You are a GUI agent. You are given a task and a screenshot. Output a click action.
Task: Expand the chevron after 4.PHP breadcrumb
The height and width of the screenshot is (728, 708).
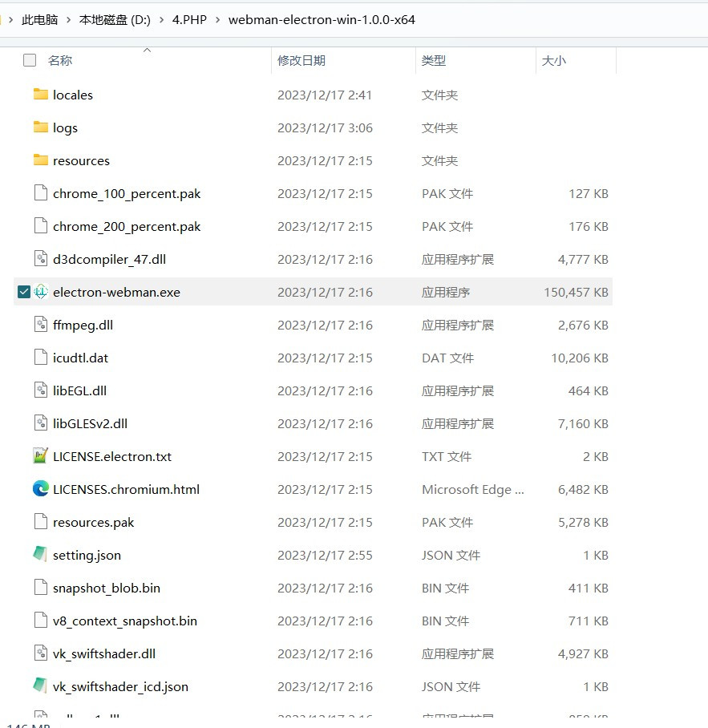pos(218,20)
